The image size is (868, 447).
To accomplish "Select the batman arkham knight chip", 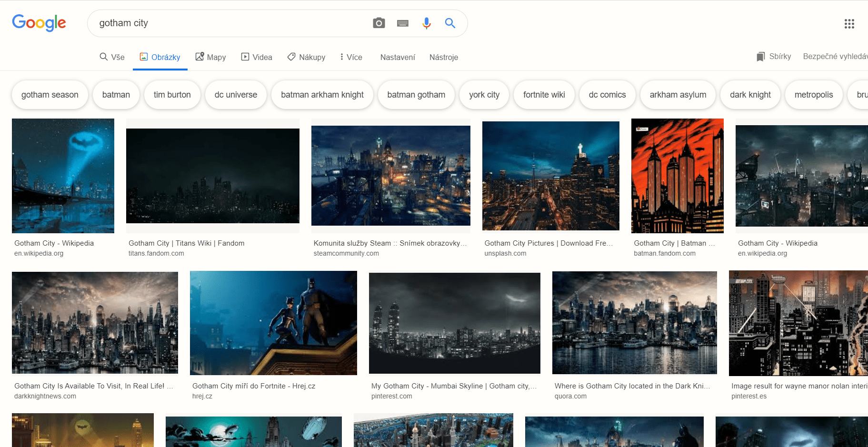I will [x=322, y=95].
